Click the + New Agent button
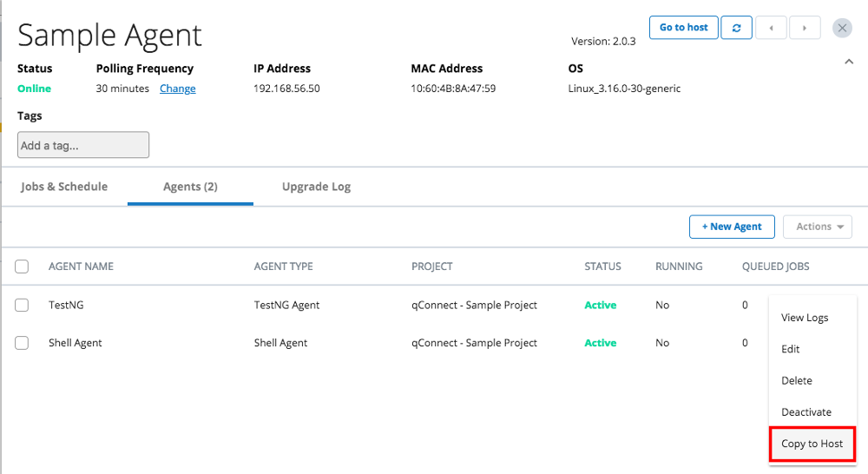The image size is (868, 474). pos(731,227)
